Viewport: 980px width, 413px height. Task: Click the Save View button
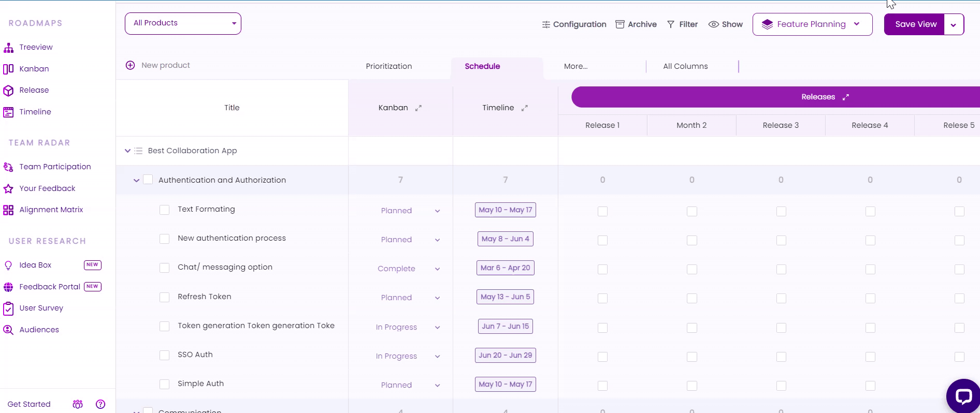tap(915, 24)
